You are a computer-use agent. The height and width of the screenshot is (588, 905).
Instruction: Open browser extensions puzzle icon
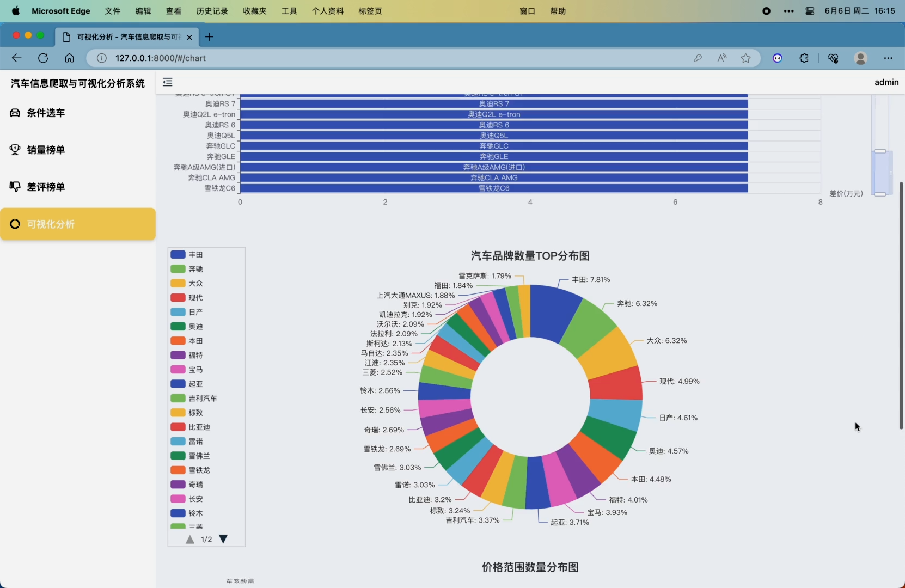[804, 58]
